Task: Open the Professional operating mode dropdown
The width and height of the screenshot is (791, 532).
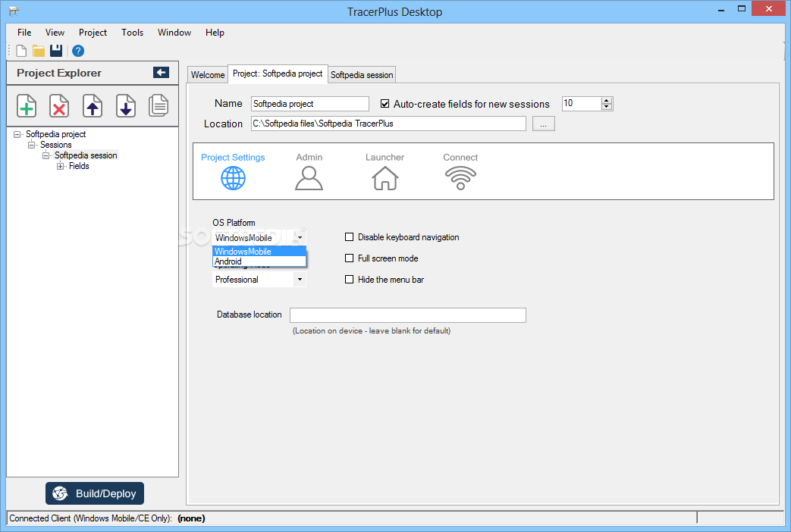Action: [300, 280]
